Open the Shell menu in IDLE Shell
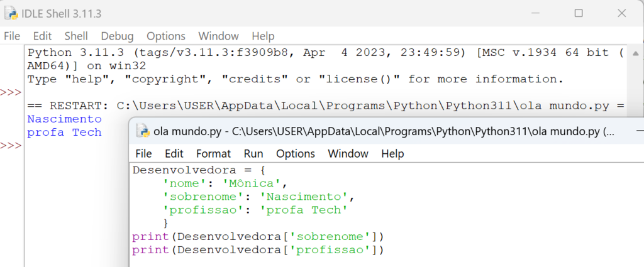The width and height of the screenshot is (644, 267). pyautogui.click(x=76, y=36)
